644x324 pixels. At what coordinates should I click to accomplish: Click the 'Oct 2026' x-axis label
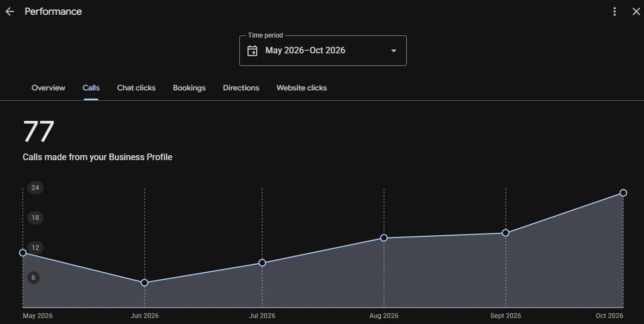point(609,316)
